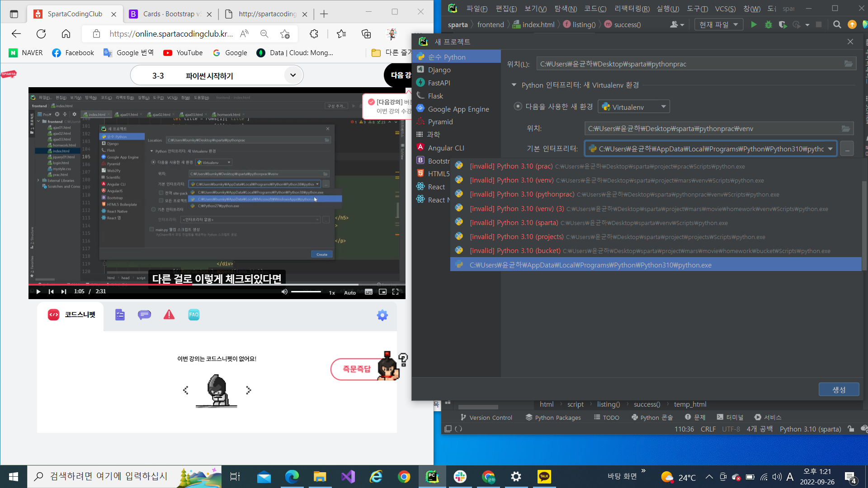Play the lecture video

[x=38, y=291]
